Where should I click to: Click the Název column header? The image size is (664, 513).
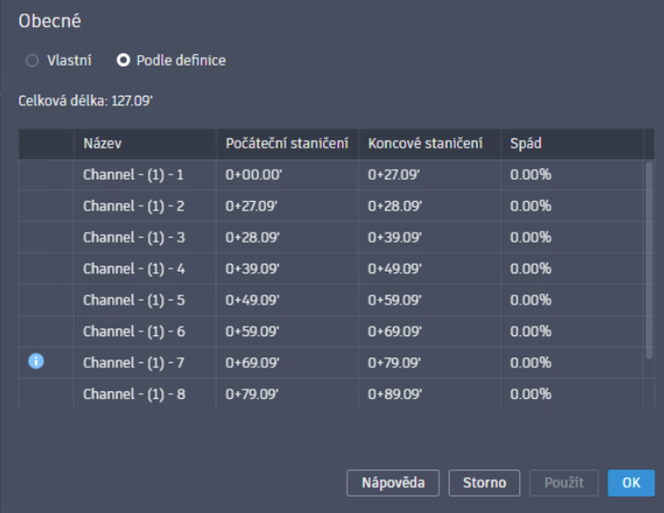[144, 144]
